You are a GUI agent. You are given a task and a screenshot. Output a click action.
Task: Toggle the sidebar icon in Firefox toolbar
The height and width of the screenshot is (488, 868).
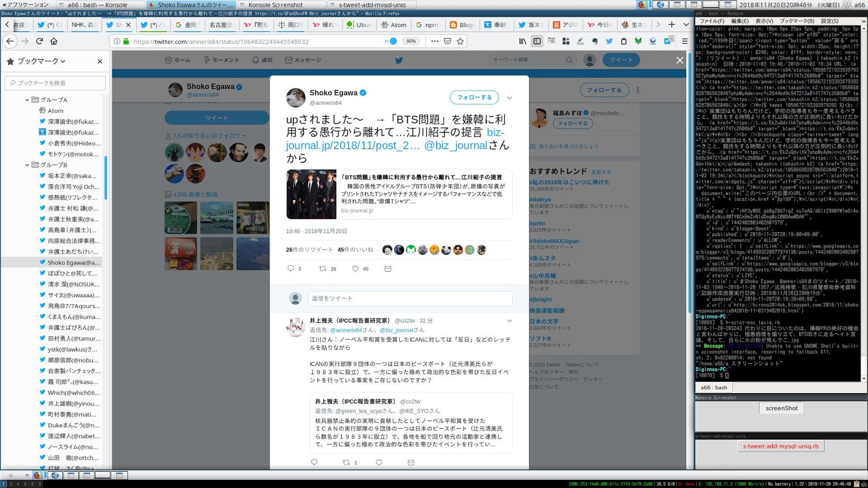point(537,41)
